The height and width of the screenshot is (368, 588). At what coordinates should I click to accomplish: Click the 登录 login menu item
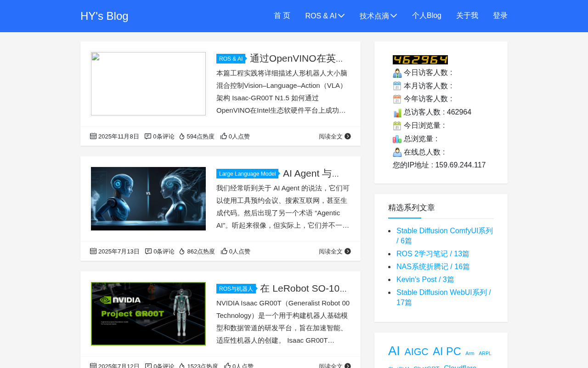coord(500,16)
